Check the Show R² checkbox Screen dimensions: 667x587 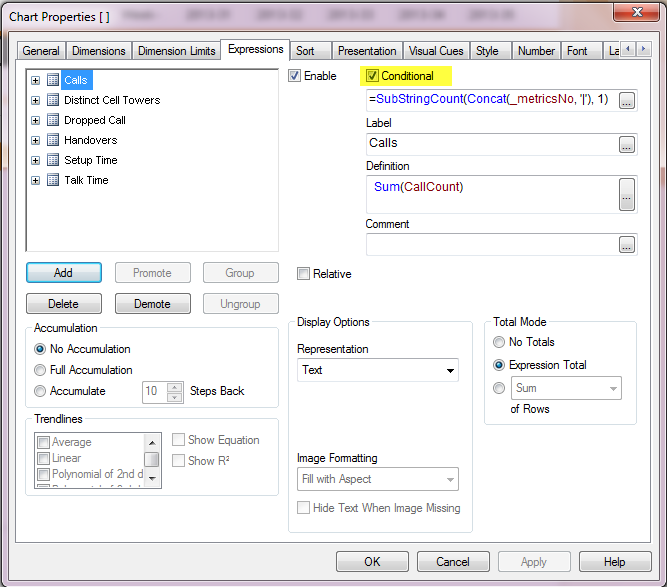pos(178,461)
